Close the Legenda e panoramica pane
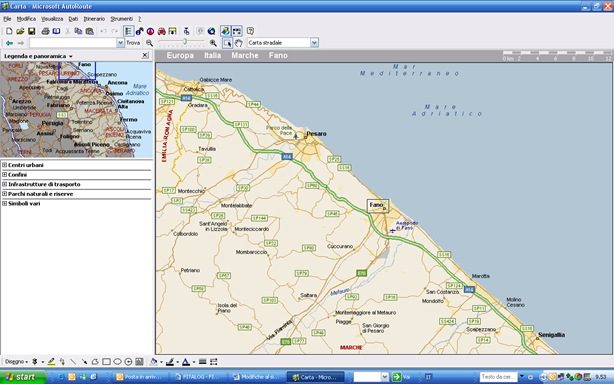 145,55
